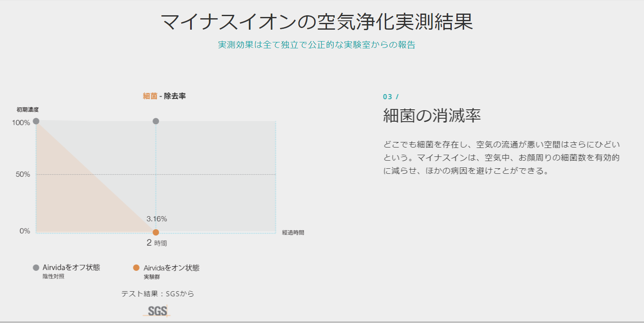
Task: Click the 0% axis label
Action: click(x=25, y=231)
